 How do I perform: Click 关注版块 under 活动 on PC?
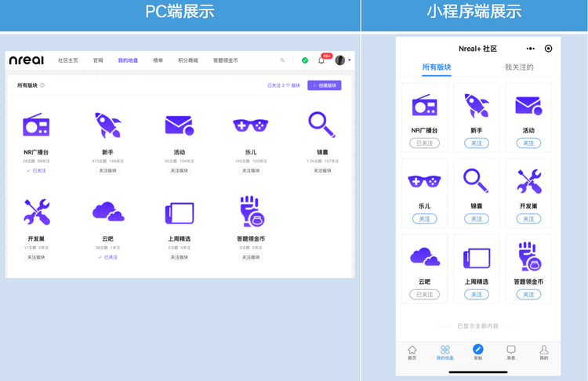(180, 171)
